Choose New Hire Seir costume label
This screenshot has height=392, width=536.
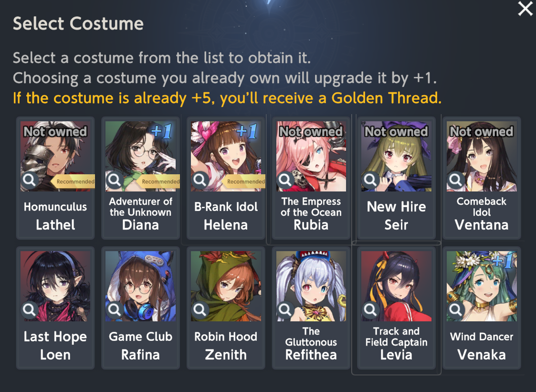396,216
